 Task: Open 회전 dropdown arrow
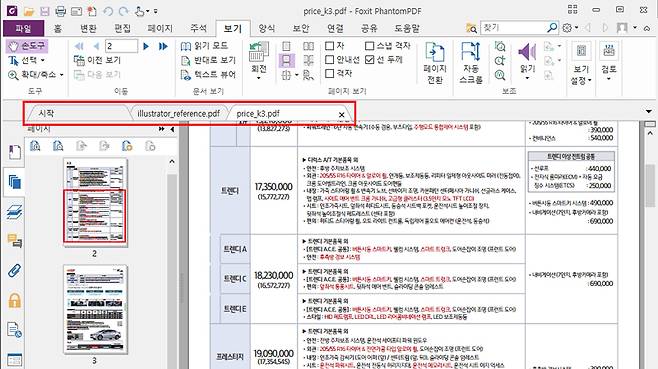pyautogui.click(x=259, y=78)
